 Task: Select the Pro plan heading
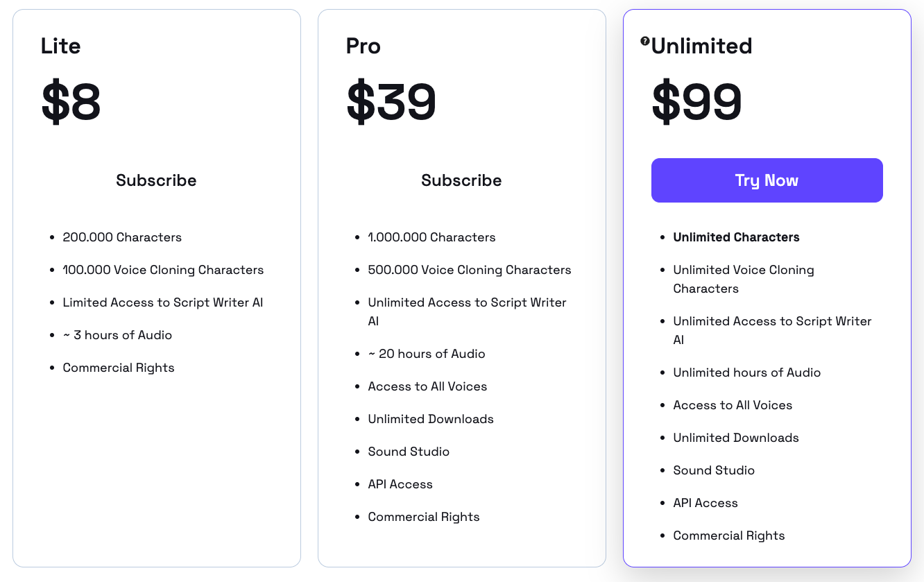(363, 46)
